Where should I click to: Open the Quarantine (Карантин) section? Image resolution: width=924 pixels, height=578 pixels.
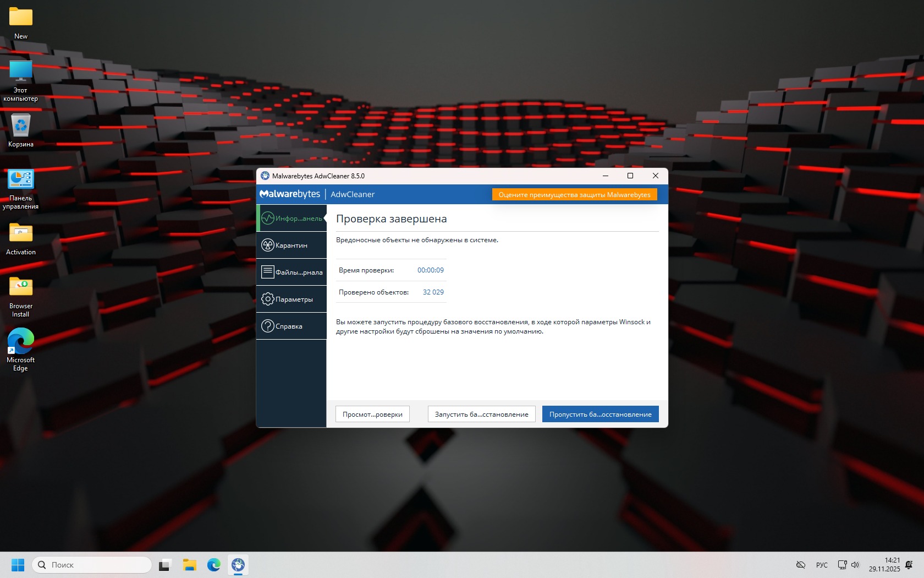click(x=291, y=246)
